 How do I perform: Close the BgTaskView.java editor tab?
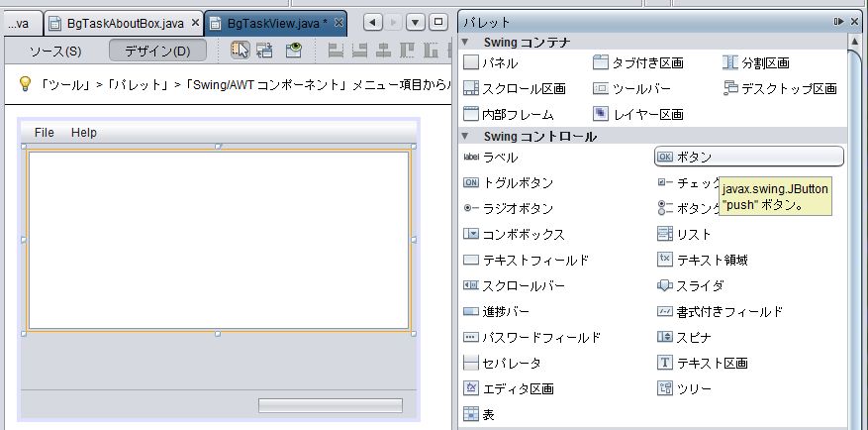(x=339, y=22)
